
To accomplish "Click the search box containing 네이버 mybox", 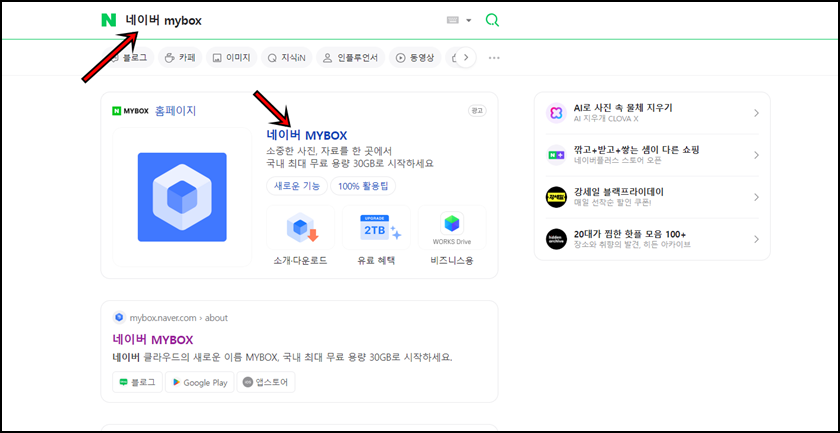I will [279, 20].
